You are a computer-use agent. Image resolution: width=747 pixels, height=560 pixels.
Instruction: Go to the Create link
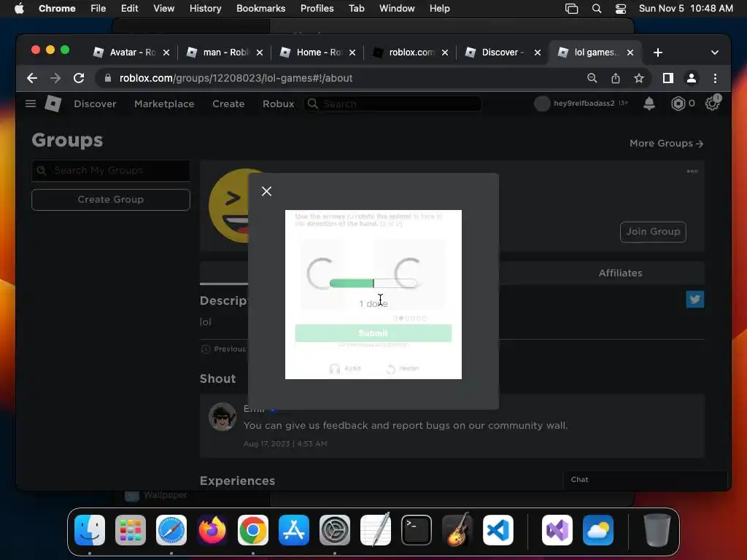coord(228,104)
